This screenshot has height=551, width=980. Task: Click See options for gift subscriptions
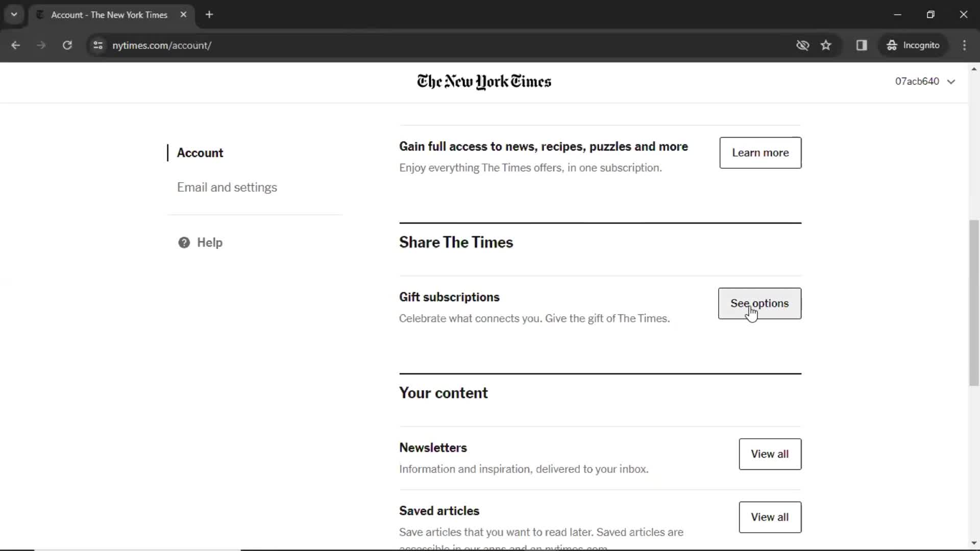[759, 304]
